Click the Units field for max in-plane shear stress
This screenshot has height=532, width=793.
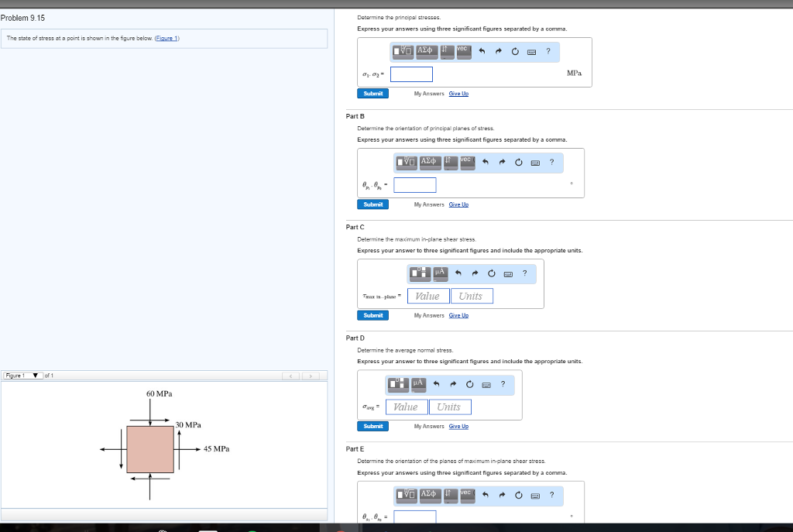tap(472, 297)
